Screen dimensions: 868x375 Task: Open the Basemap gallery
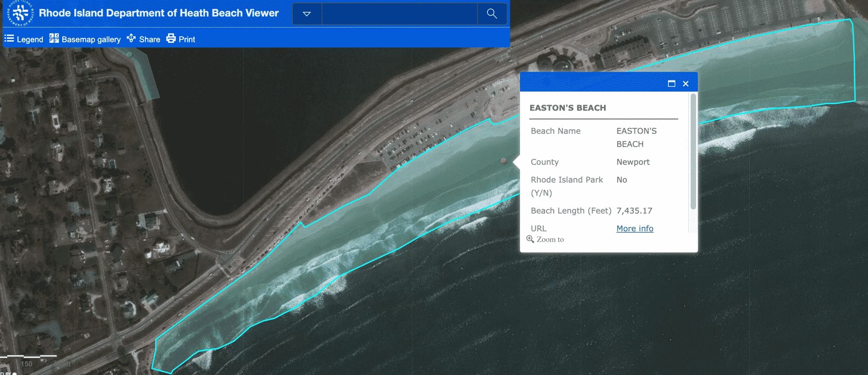[85, 39]
